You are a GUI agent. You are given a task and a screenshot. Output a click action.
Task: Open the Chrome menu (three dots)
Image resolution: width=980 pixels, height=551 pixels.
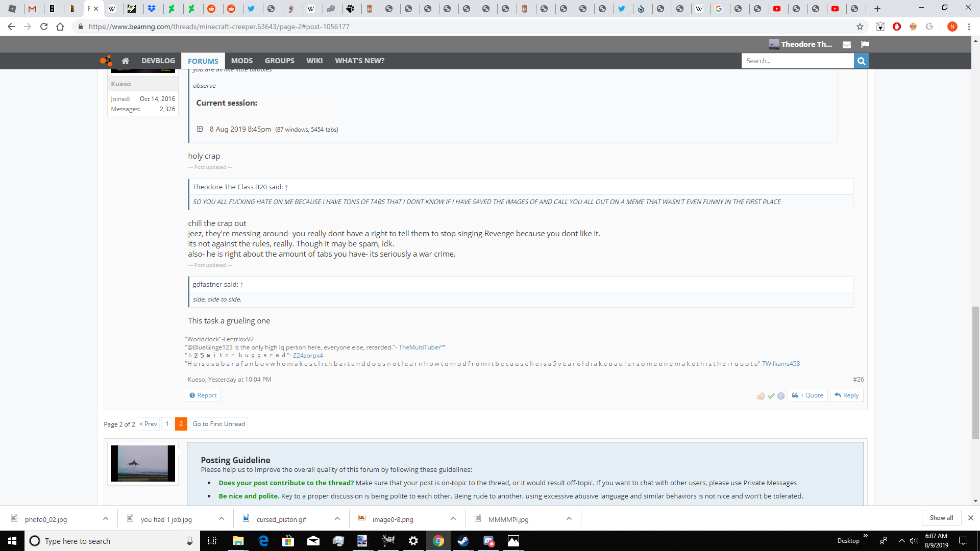pyautogui.click(x=969, y=27)
